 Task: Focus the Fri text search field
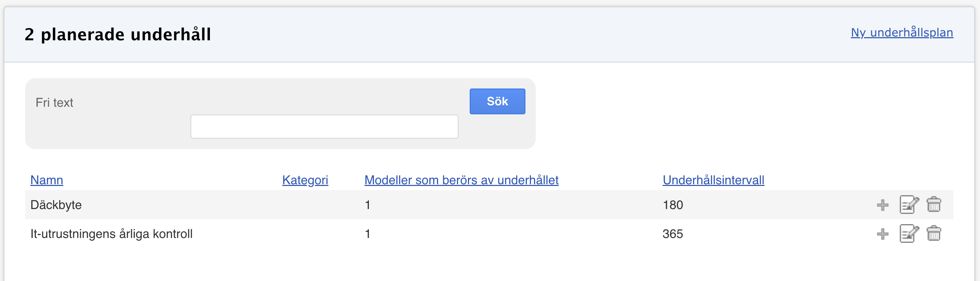(x=324, y=126)
